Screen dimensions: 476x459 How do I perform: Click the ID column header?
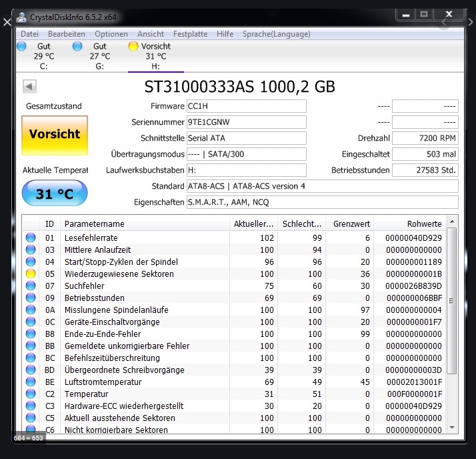click(x=49, y=224)
